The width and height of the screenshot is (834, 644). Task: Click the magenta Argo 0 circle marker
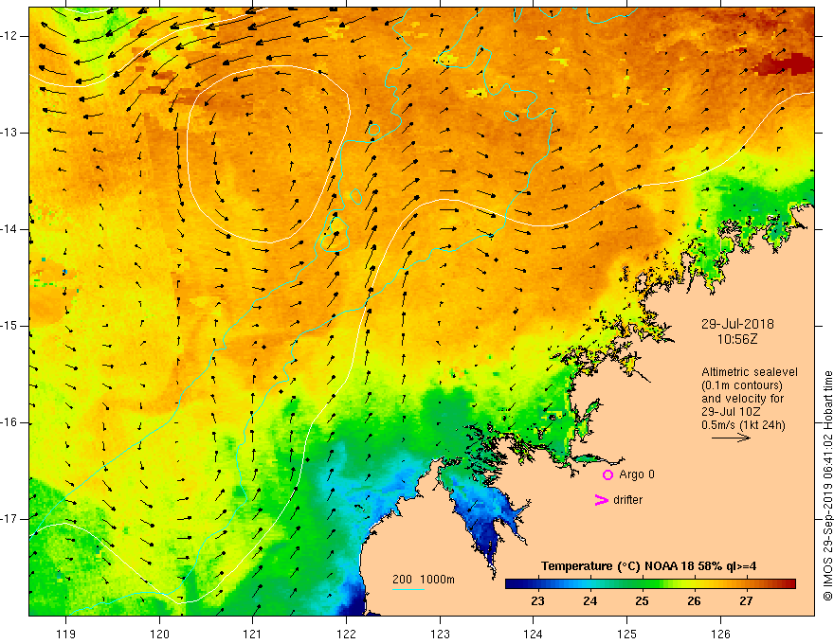607,474
